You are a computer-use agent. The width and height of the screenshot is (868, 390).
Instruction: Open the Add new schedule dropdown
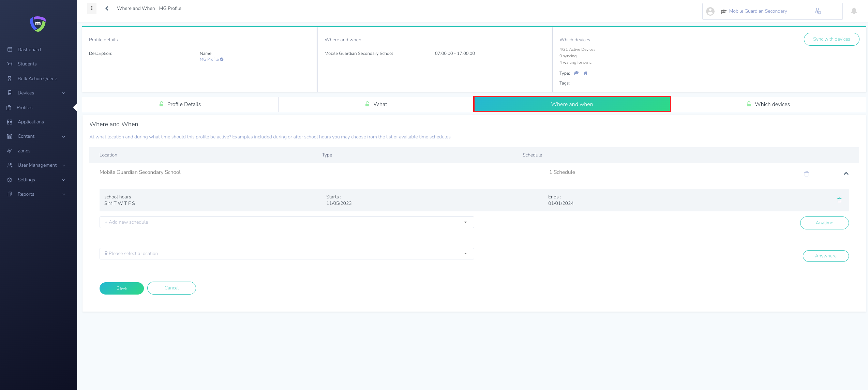287,222
